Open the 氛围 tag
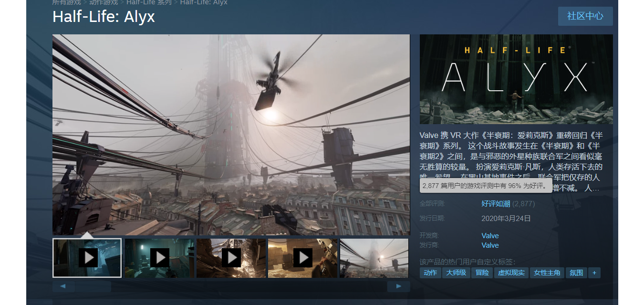 click(576, 273)
